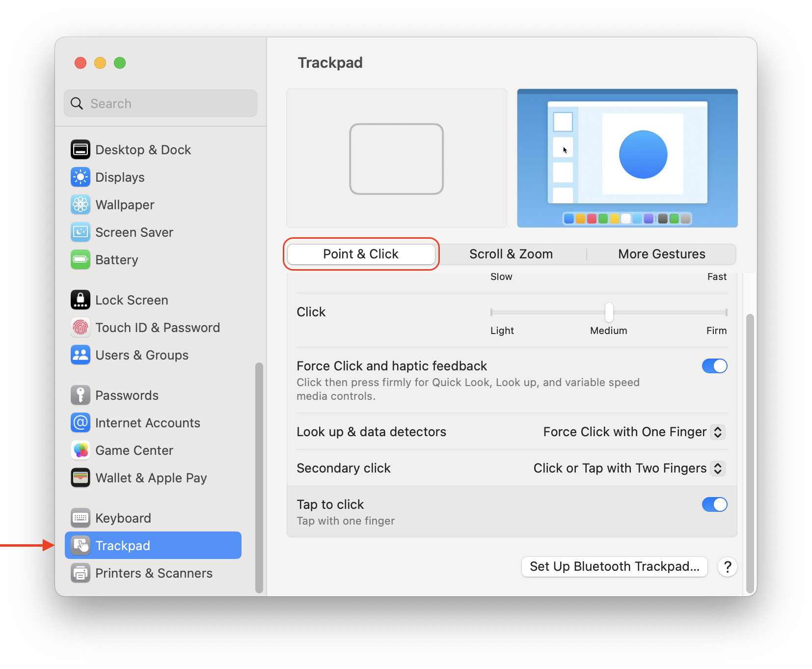Screen dimensions: 812x669
Task: Open Internet Accounts settings
Action: [148, 422]
